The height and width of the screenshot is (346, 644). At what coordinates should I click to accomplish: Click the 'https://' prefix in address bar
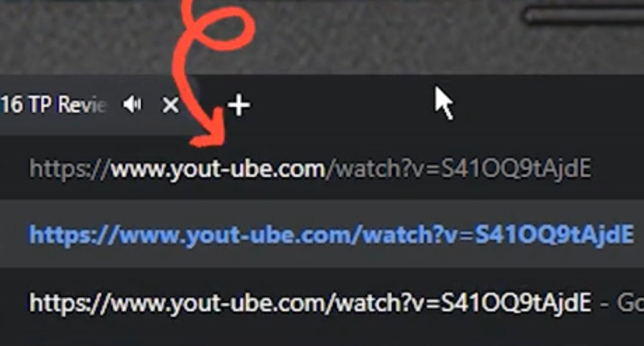69,169
